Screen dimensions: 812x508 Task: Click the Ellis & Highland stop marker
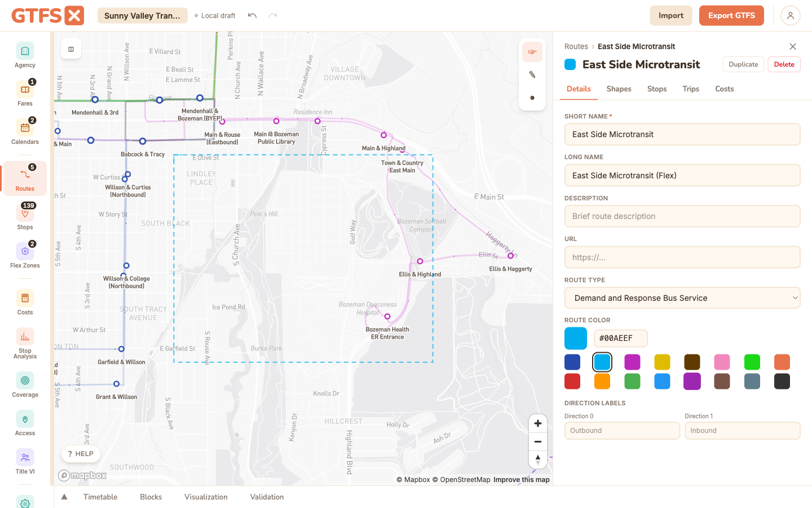click(420, 261)
